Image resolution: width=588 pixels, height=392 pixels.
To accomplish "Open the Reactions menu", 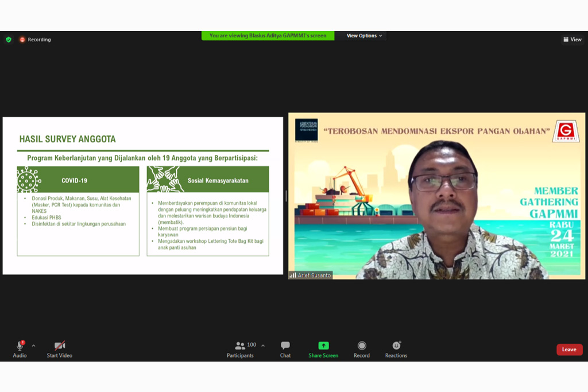I will 396,350.
